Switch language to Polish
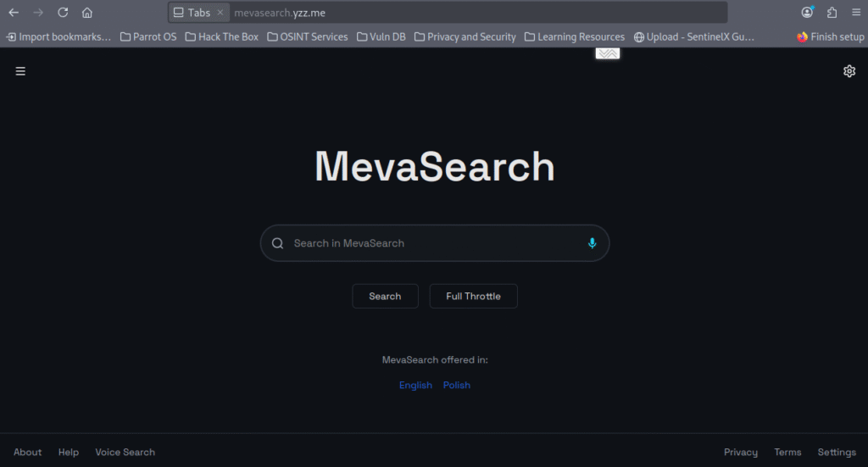The width and height of the screenshot is (868, 467). click(x=456, y=385)
